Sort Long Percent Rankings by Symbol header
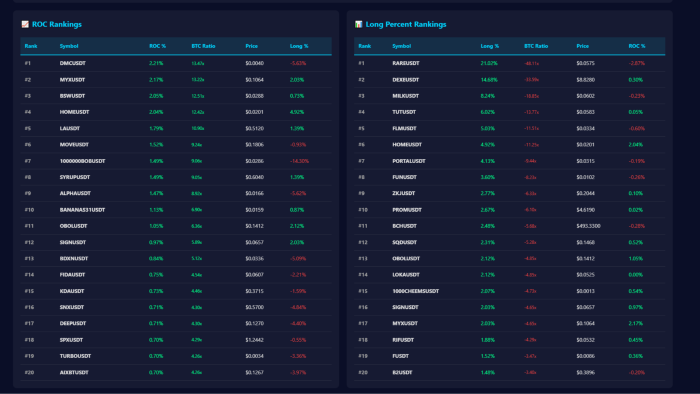700x394 pixels. click(x=401, y=46)
